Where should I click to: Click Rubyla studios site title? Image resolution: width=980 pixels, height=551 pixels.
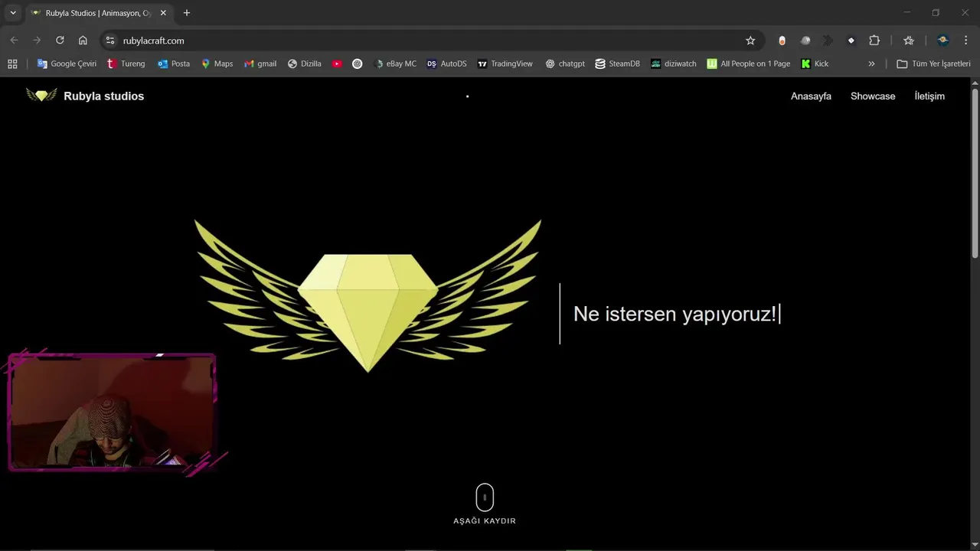tap(104, 96)
